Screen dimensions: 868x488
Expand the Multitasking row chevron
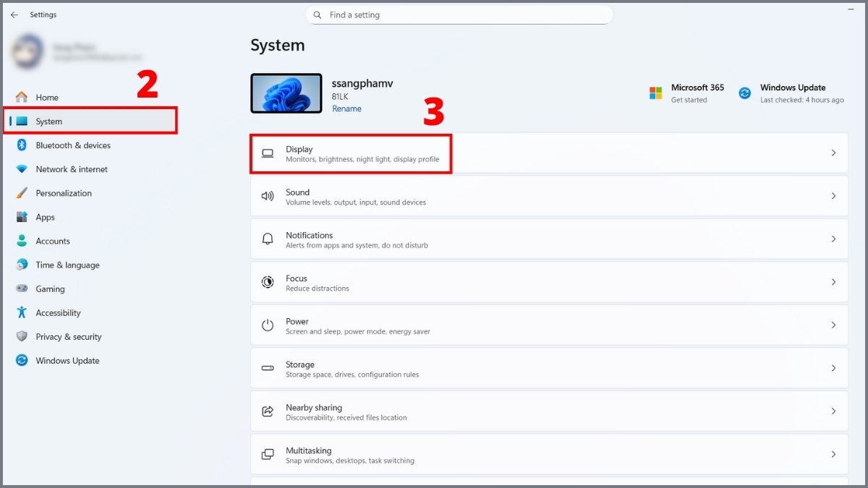click(833, 454)
